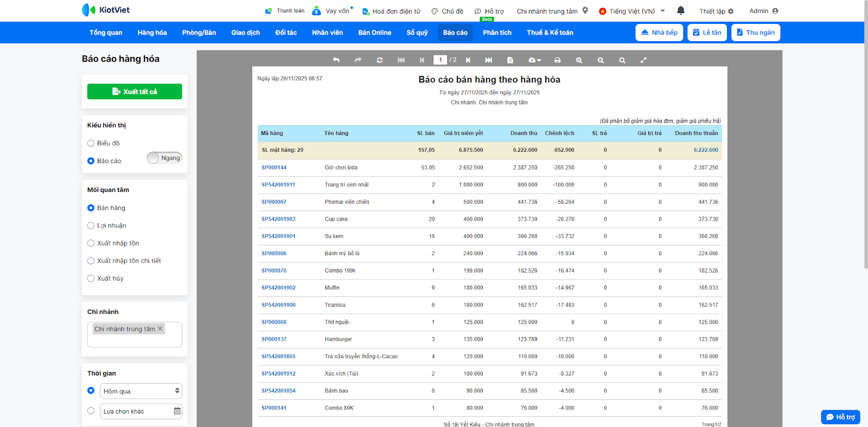Viewport: 868px width, 427px height.
Task: Expand the Tiếng Việt language dropdown
Action: (x=632, y=11)
